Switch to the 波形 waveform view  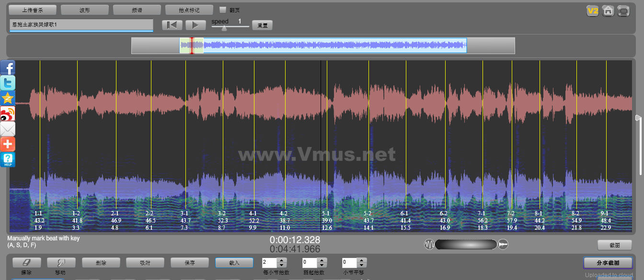(85, 10)
